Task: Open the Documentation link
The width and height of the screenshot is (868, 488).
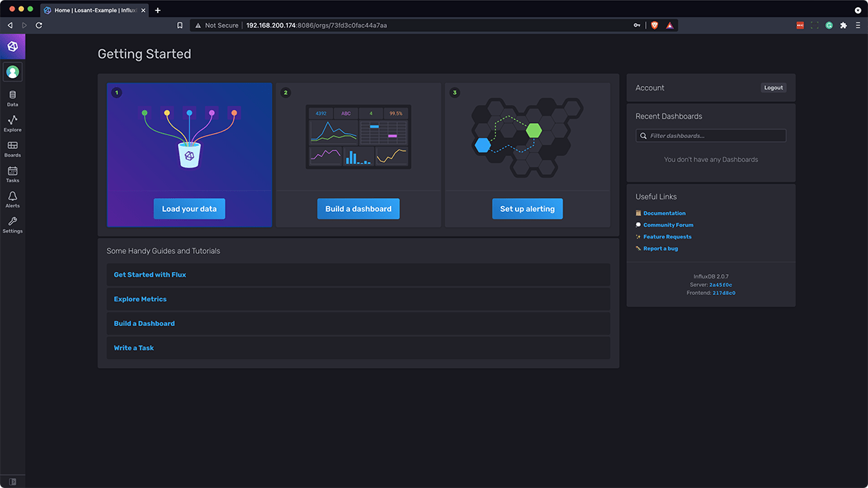Action: pyautogui.click(x=664, y=213)
